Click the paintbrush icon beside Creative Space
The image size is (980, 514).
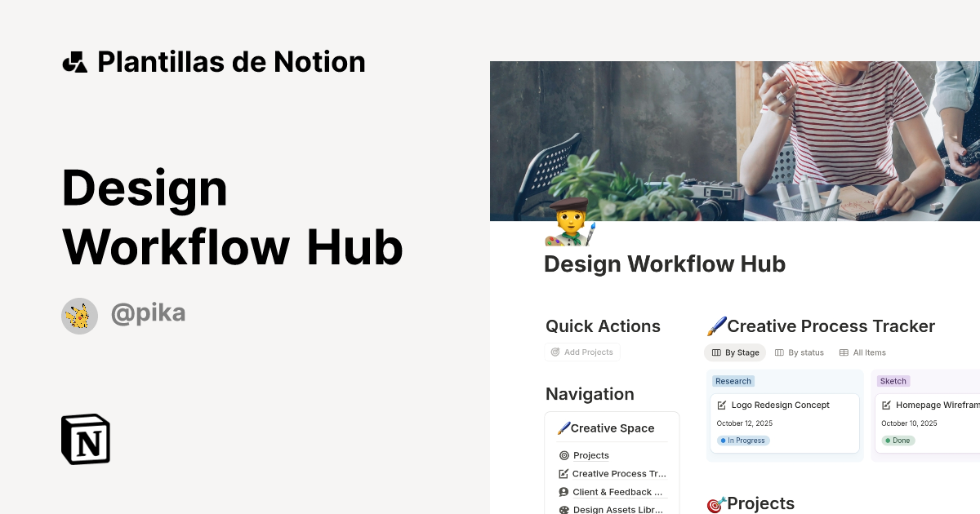click(564, 428)
